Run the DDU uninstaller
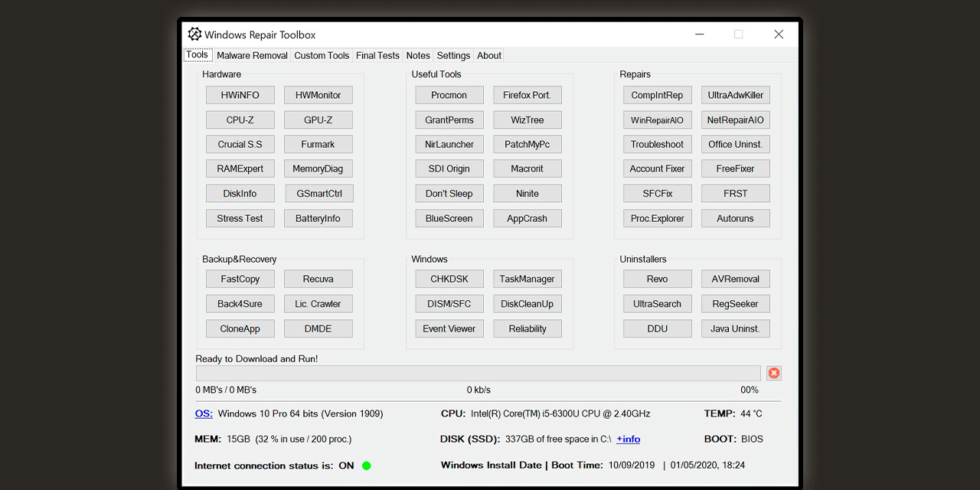The height and width of the screenshot is (490, 980). [658, 328]
